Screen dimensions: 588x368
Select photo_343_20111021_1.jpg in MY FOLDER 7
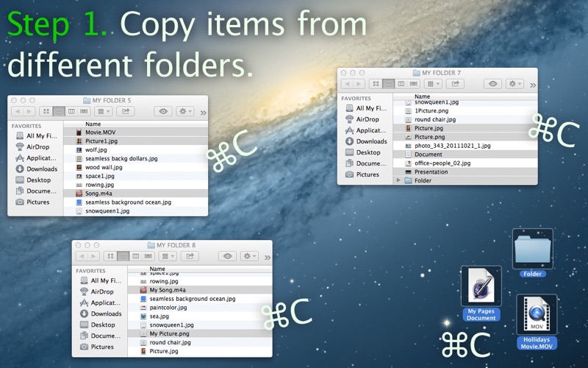(465, 146)
